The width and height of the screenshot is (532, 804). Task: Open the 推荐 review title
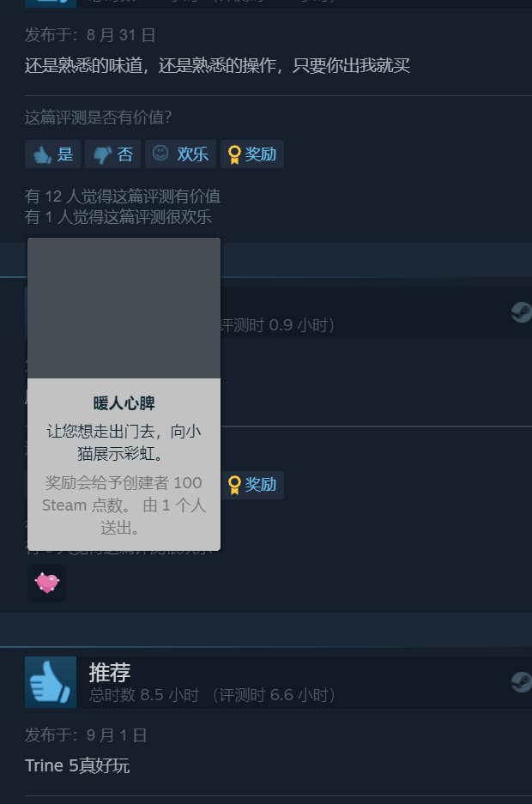[110, 672]
